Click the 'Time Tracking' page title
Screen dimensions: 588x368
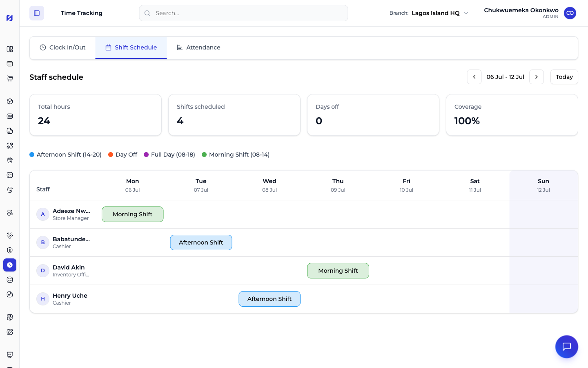(82, 13)
